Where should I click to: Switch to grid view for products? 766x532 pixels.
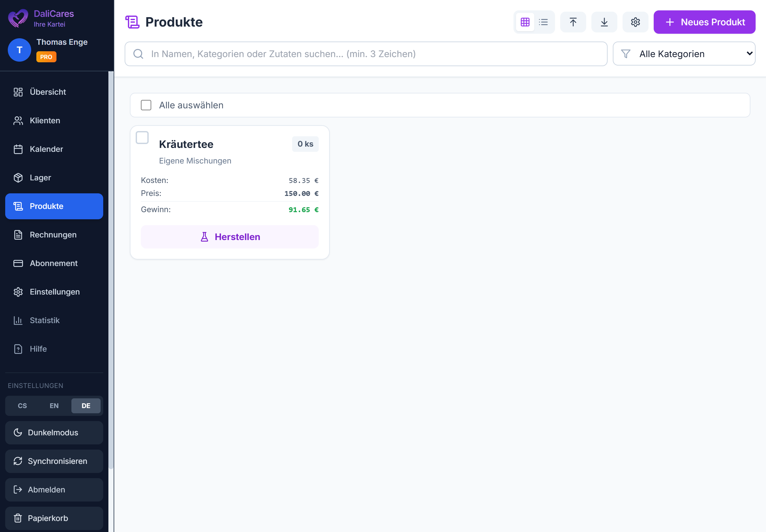click(x=525, y=22)
